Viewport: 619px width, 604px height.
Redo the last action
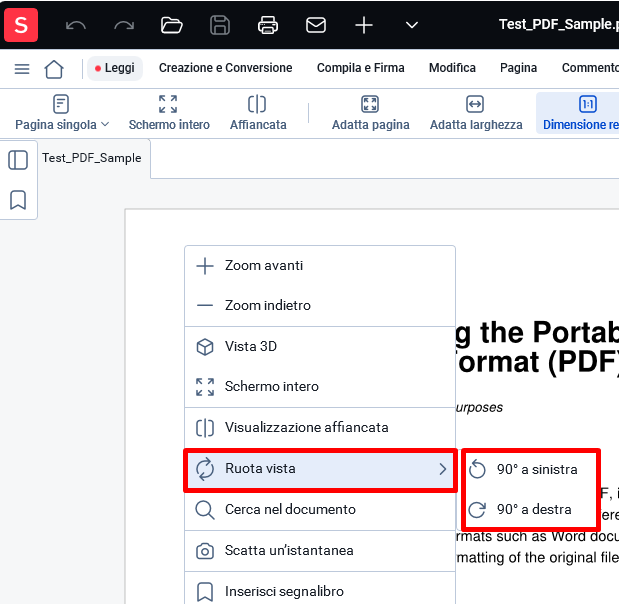[x=124, y=25]
